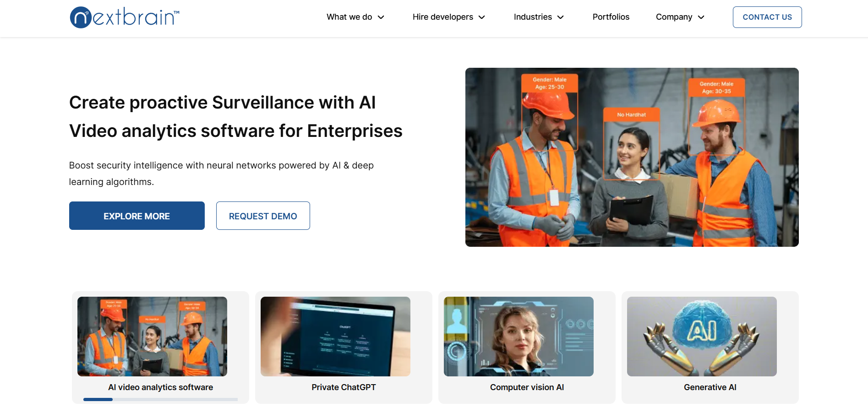Click the hero surveillance workers image
Viewport: 868px width, 413px height.
tap(632, 157)
